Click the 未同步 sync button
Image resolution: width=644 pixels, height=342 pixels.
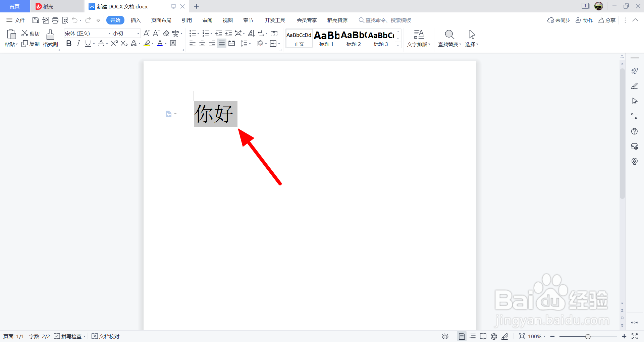point(559,20)
